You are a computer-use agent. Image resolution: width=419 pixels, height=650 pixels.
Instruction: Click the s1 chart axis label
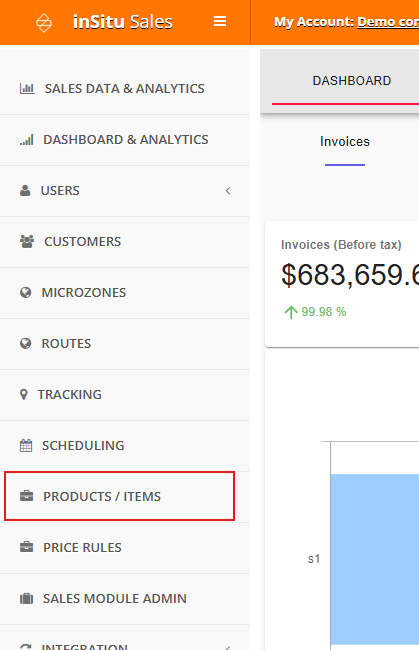coord(314,559)
